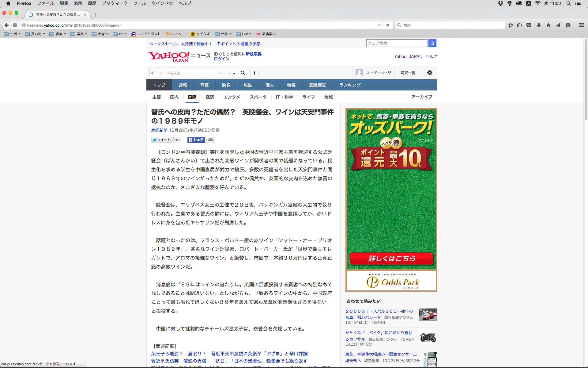Go to the Firefox home page icon
The width and height of the screenshot is (588, 368).
click(548, 25)
